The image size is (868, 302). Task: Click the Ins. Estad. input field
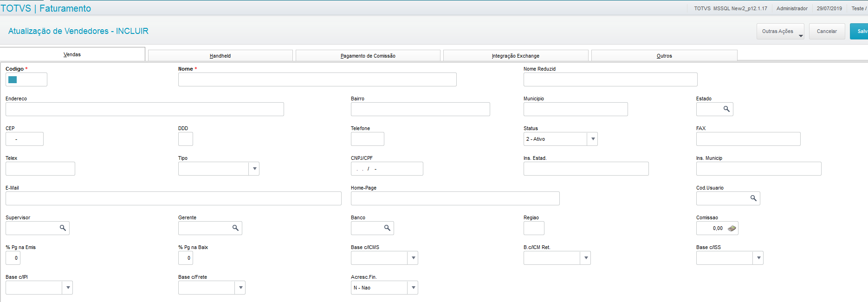tap(586, 169)
